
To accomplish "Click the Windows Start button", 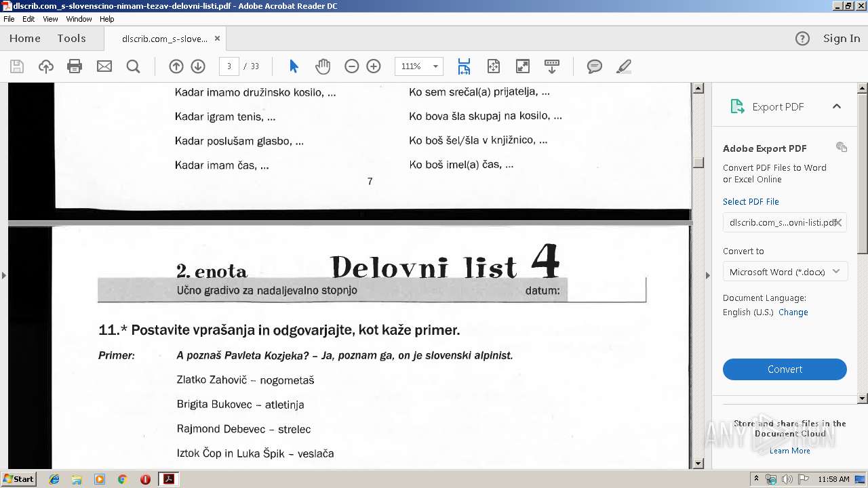I will pos(19,479).
